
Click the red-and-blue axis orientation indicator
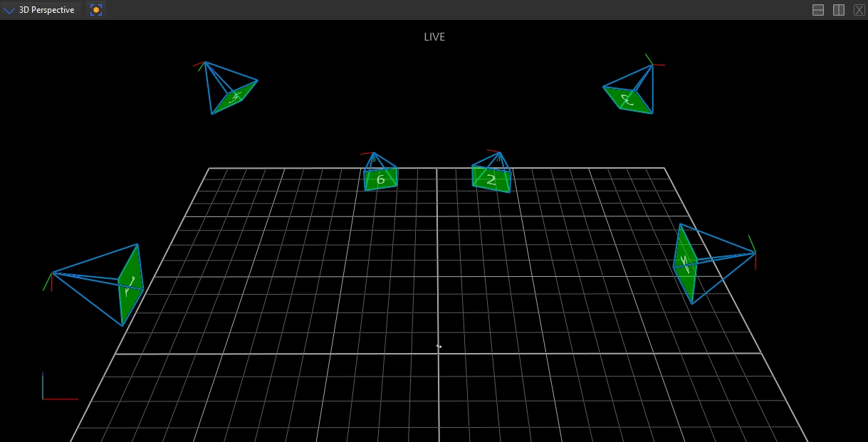(x=60, y=386)
